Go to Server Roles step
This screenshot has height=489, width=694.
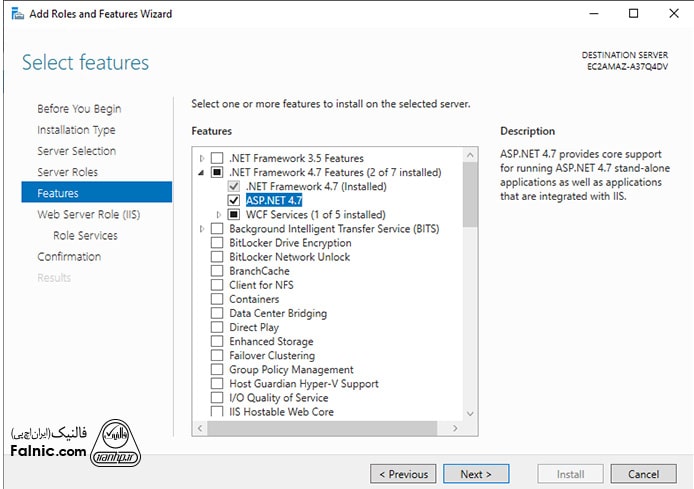coord(67,172)
